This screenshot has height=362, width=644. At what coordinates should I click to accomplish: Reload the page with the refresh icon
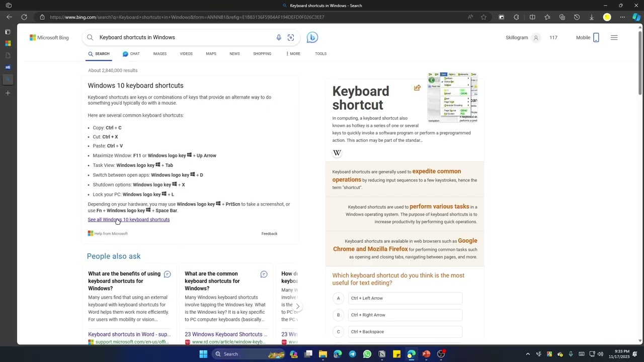pyautogui.click(x=24, y=17)
